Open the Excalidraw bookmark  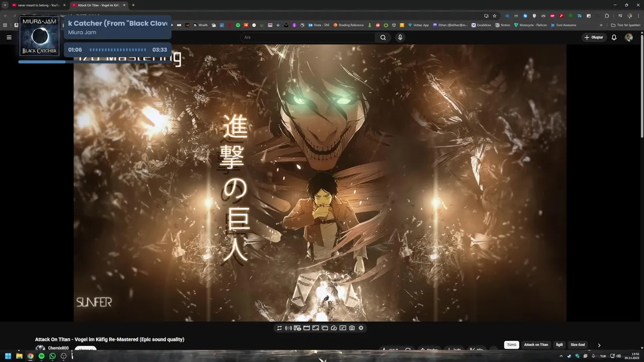[481, 25]
